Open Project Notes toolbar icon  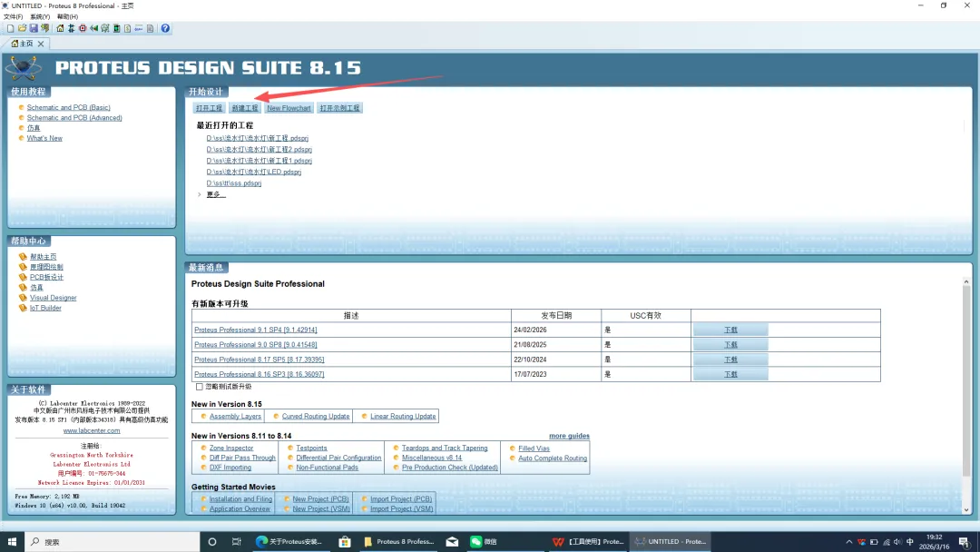point(150,28)
